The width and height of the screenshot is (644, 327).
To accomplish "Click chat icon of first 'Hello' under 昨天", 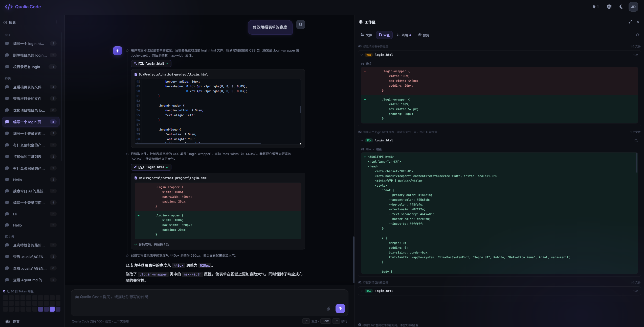I will (x=7, y=180).
